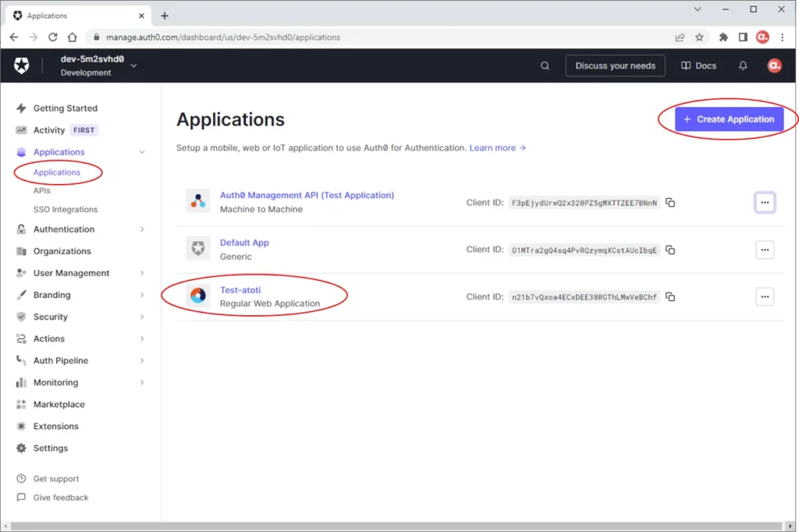799x532 pixels.
Task: Open a new browser tab
Action: point(164,16)
